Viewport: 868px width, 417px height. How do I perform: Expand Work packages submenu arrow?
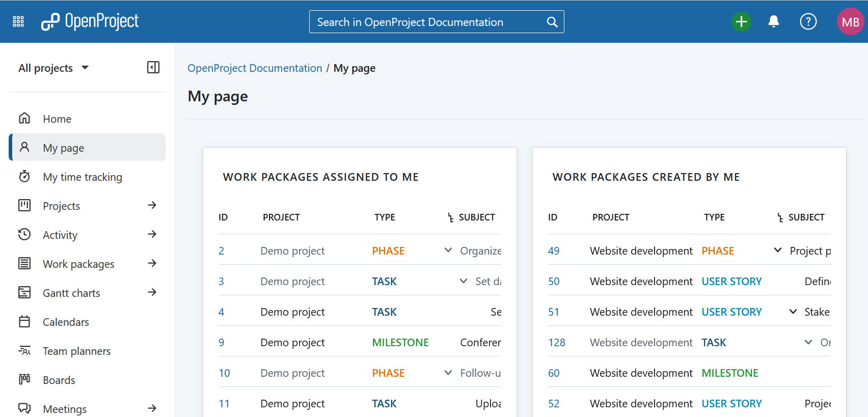click(152, 263)
